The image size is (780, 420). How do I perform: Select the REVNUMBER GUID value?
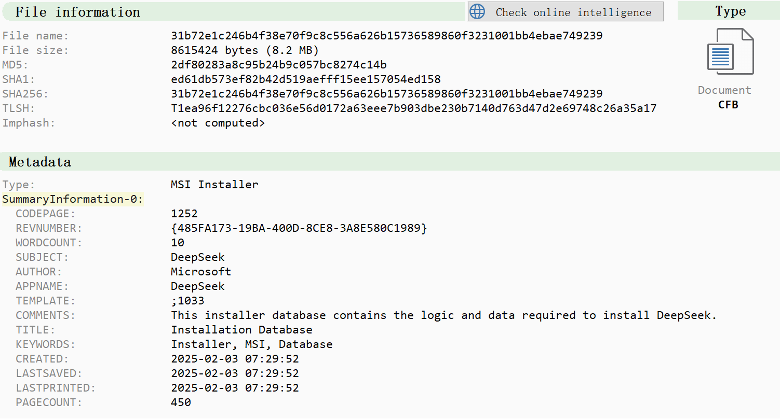click(299, 228)
